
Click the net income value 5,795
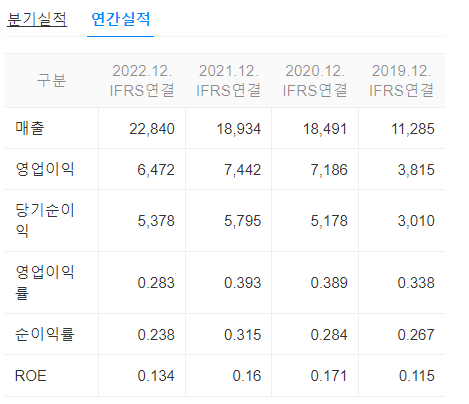[x=243, y=221]
